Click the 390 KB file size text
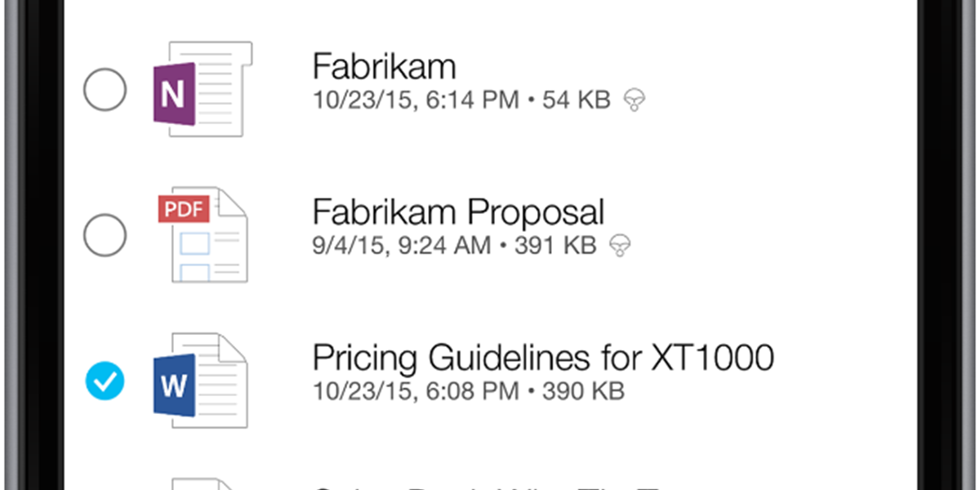The width and height of the screenshot is (980, 490). [583, 390]
